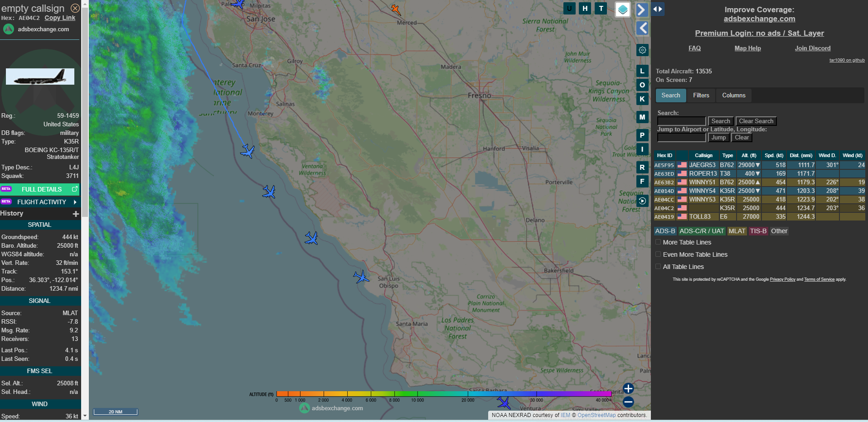Toggle the P map option
This screenshot has height=422, width=868.
click(x=642, y=135)
